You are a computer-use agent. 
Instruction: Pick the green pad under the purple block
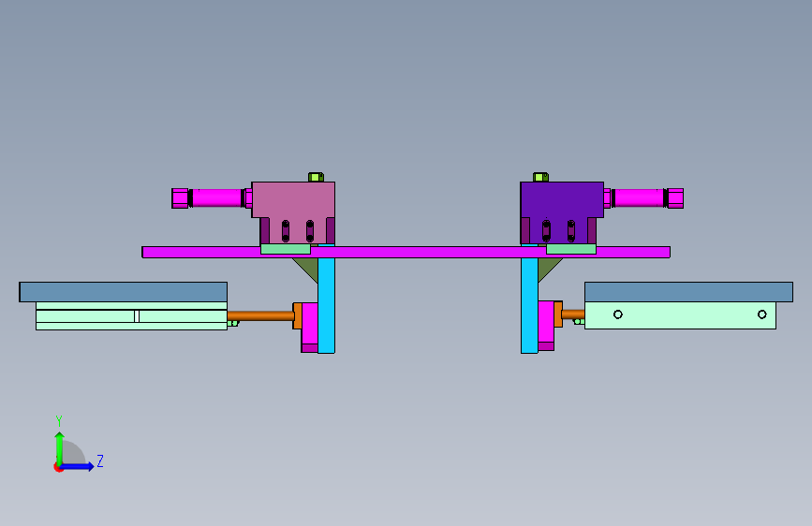pos(571,249)
